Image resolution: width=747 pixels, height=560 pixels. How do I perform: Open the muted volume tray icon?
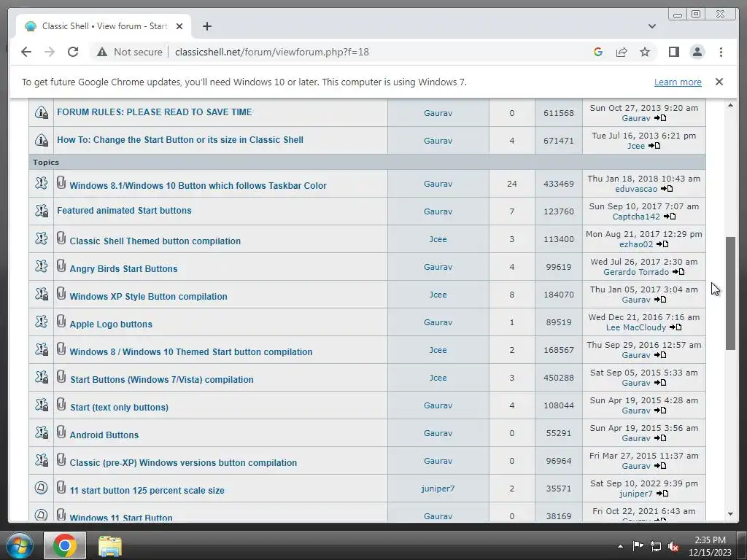pyautogui.click(x=673, y=546)
